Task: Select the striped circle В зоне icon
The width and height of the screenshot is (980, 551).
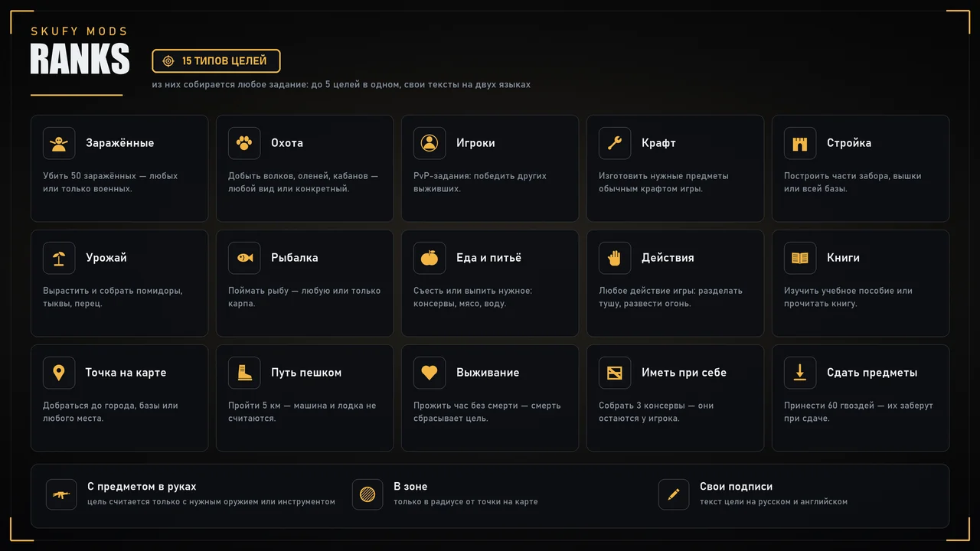Action: pyautogui.click(x=367, y=494)
